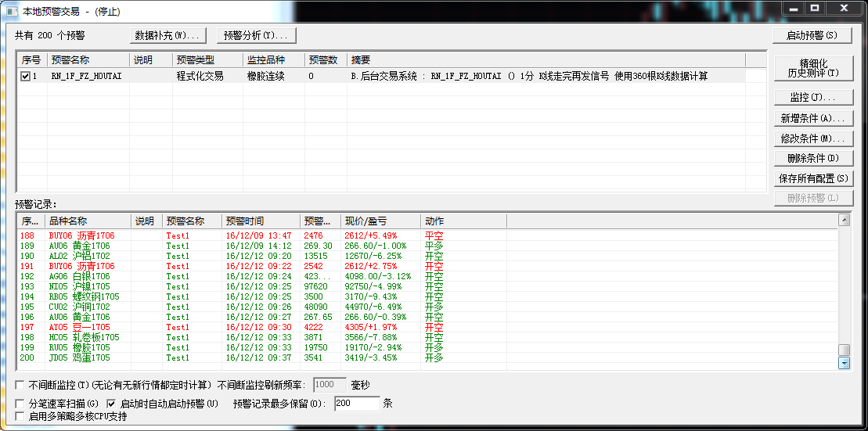Image resolution: width=868 pixels, height=431 pixels.
Task: Click 删除条件(D) button
Action: point(812,158)
